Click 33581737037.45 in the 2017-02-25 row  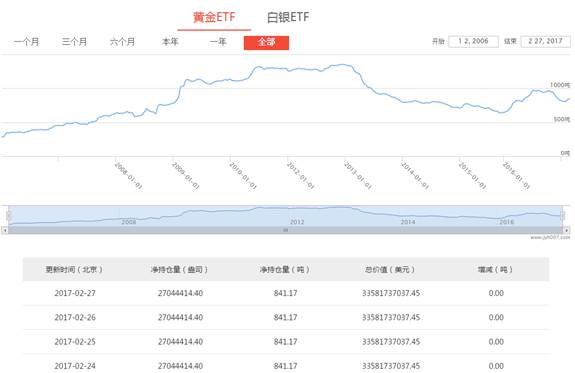(x=391, y=341)
